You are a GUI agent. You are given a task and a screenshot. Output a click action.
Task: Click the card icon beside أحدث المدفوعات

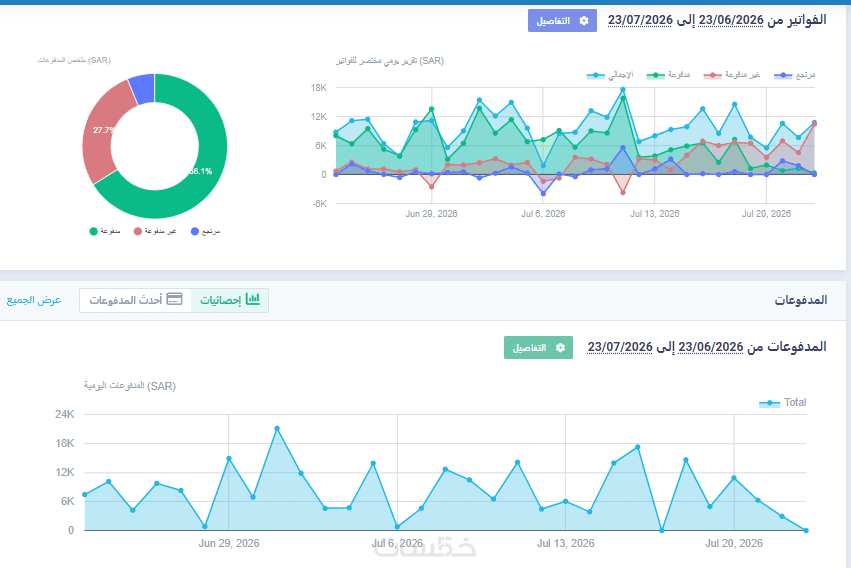[174, 299]
